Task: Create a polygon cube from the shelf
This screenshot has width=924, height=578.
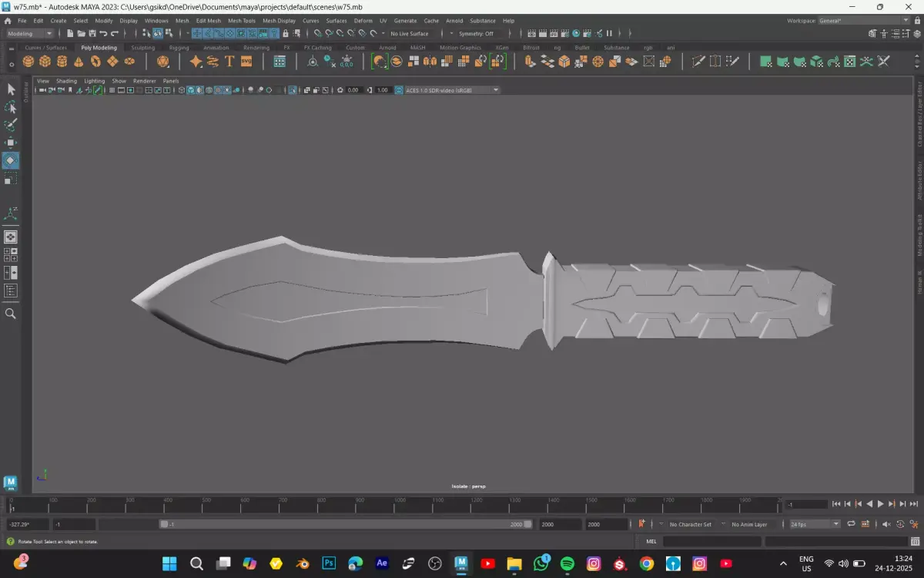Action: pyautogui.click(x=45, y=62)
